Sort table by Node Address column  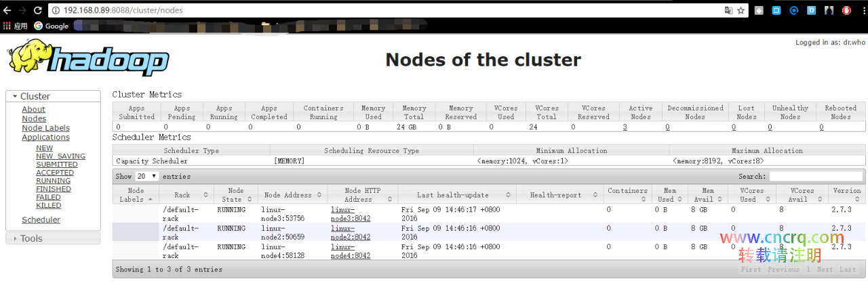[293, 195]
